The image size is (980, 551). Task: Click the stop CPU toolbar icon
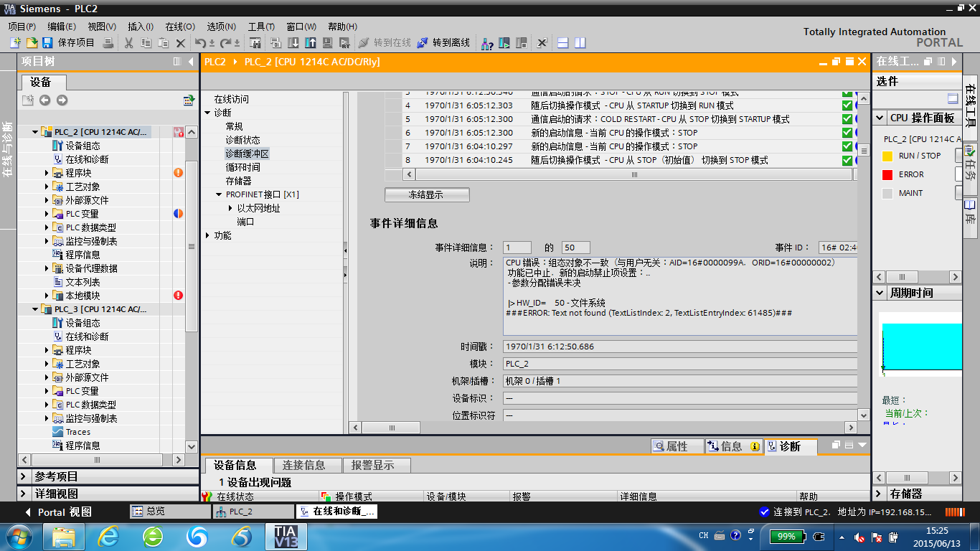tap(522, 43)
